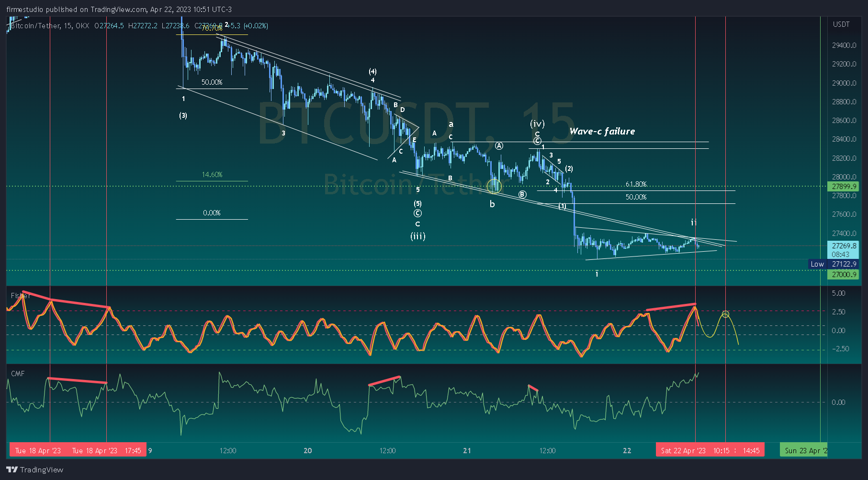Click the circled B wave label
This screenshot has height=480, width=868.
[x=522, y=194]
